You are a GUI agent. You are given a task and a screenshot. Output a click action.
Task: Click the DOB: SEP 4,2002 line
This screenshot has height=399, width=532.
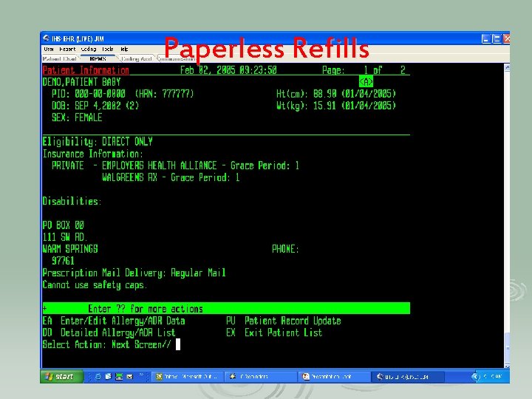click(95, 106)
